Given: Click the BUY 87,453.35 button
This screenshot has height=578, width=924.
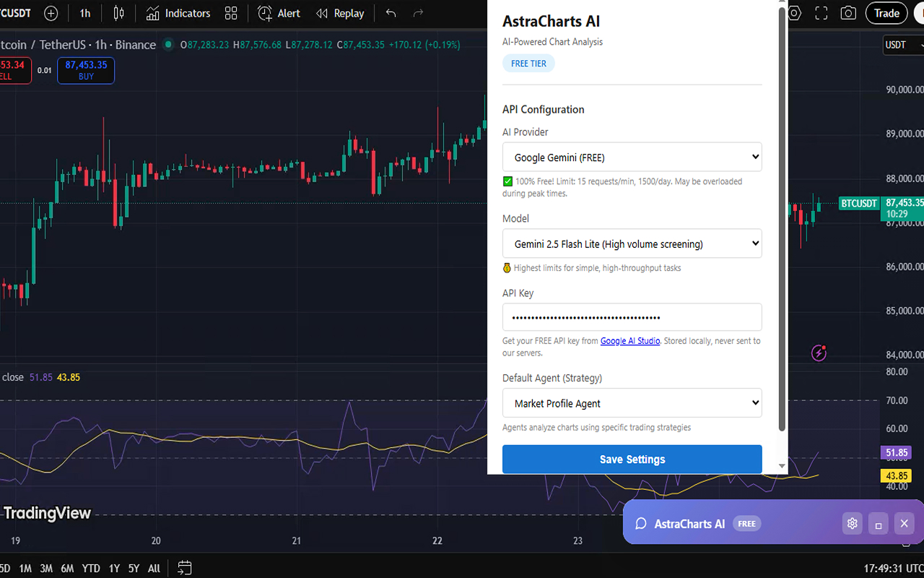Looking at the screenshot, I should (86, 70).
